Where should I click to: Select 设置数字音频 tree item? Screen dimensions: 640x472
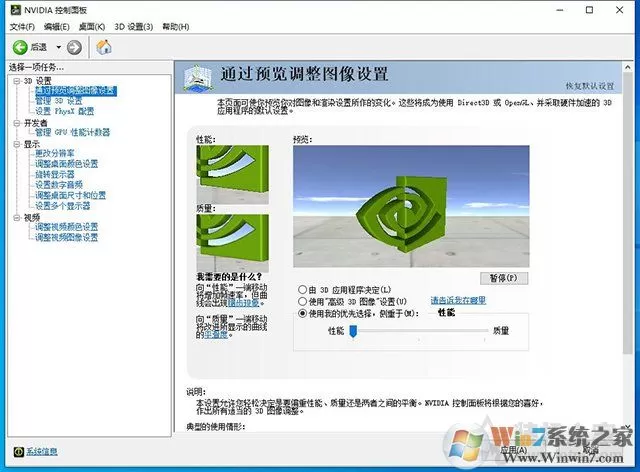59,185
